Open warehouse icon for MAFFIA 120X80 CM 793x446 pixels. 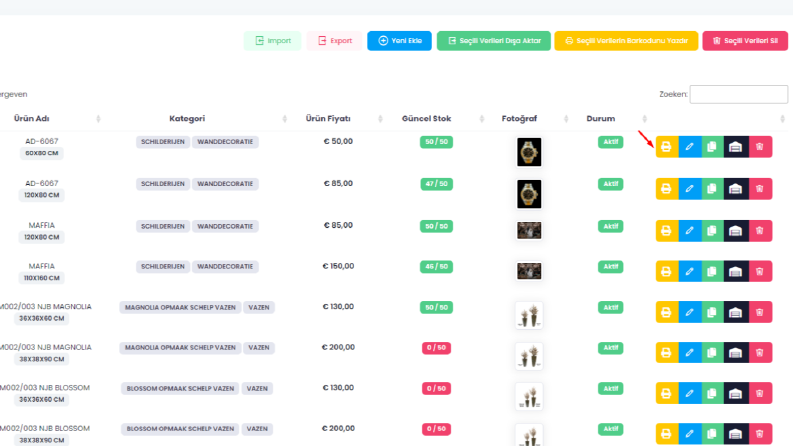point(736,231)
